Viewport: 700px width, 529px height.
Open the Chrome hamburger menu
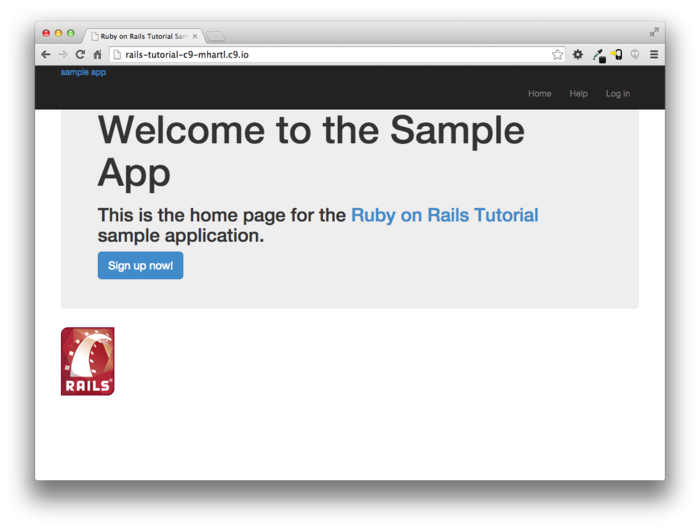(x=654, y=54)
